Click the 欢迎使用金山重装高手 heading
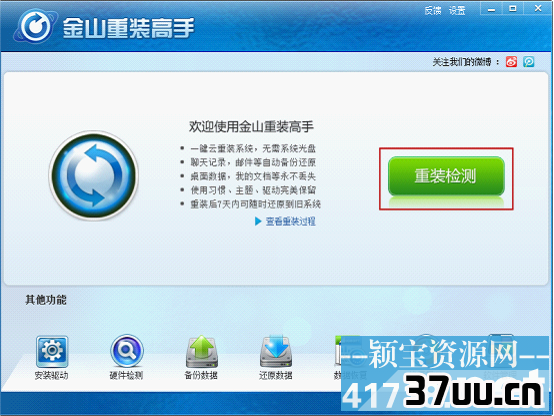This screenshot has height=416, width=554. (x=251, y=127)
